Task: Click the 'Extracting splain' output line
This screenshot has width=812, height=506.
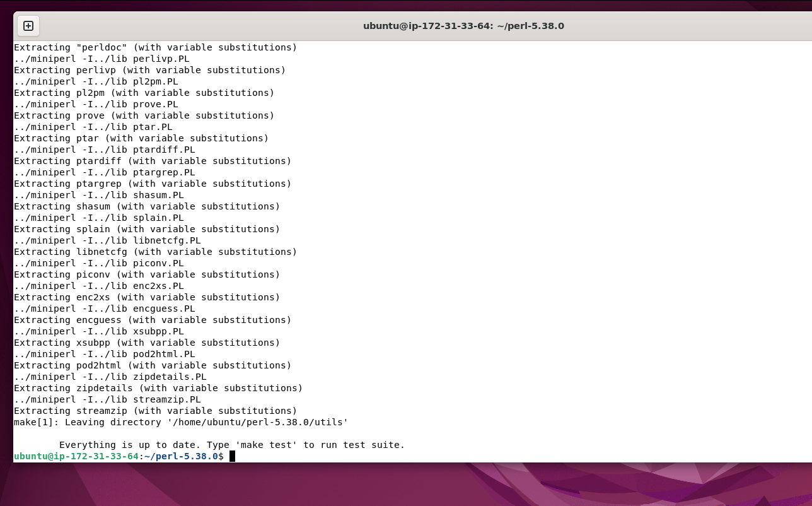Action: click(147, 229)
